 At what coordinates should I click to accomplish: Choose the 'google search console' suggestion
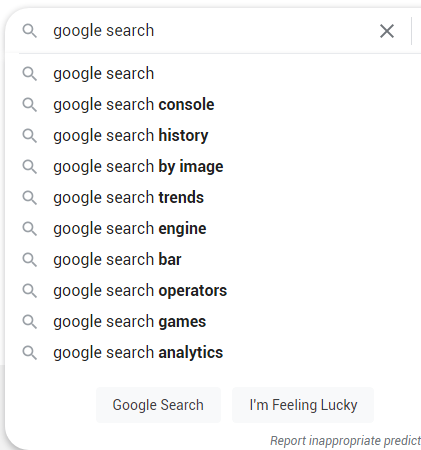coord(213,105)
